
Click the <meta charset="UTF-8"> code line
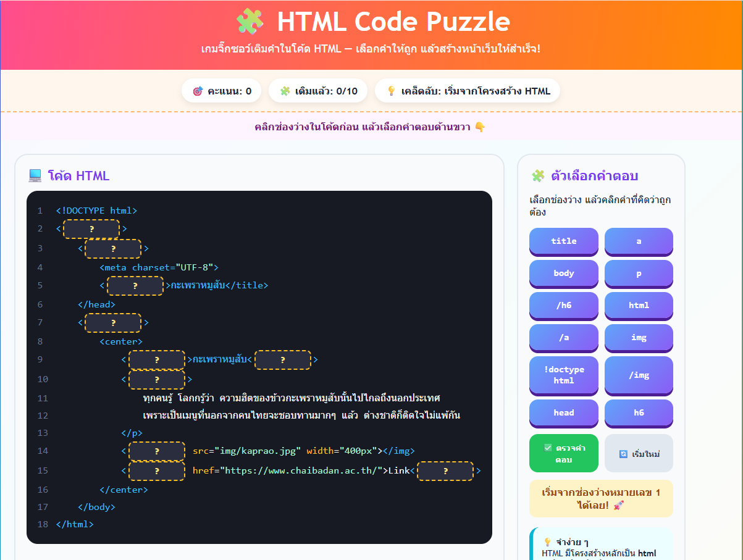(x=159, y=267)
